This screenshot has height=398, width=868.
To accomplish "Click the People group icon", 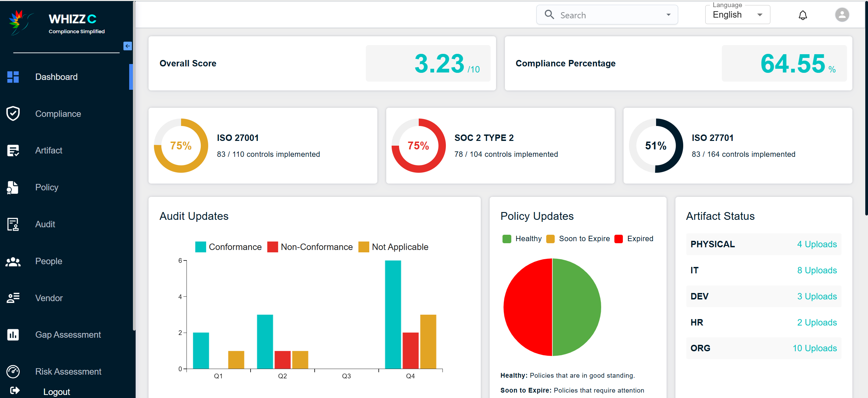I will 13,261.
